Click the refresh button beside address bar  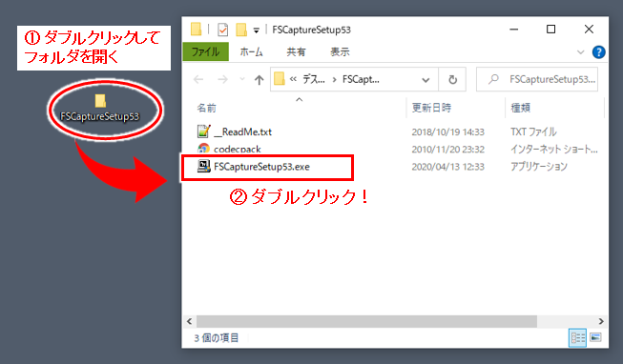point(452,80)
